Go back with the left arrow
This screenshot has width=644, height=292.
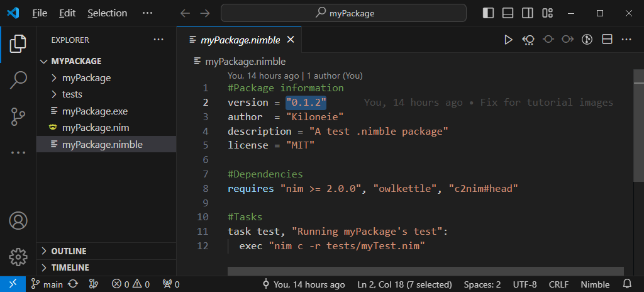coord(186,13)
